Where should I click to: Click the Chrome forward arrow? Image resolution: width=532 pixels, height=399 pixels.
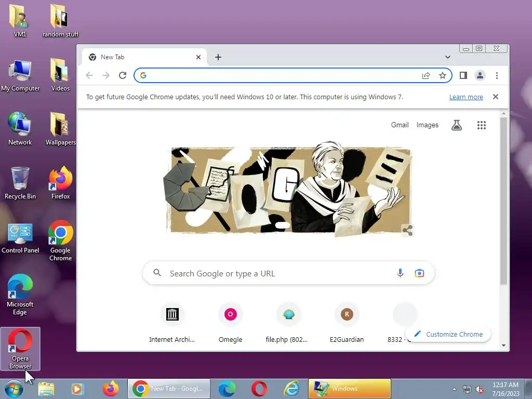(106, 75)
